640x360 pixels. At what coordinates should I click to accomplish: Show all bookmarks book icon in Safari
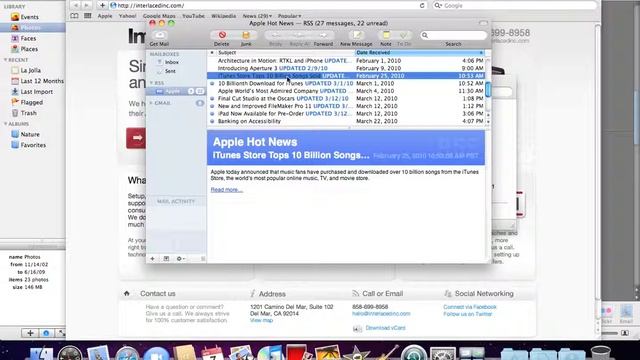(74, 16)
